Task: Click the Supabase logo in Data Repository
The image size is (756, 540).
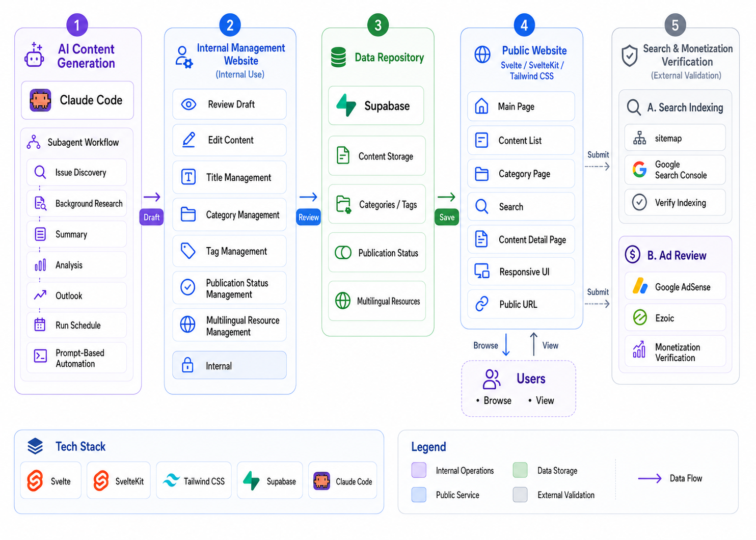Action: (346, 105)
